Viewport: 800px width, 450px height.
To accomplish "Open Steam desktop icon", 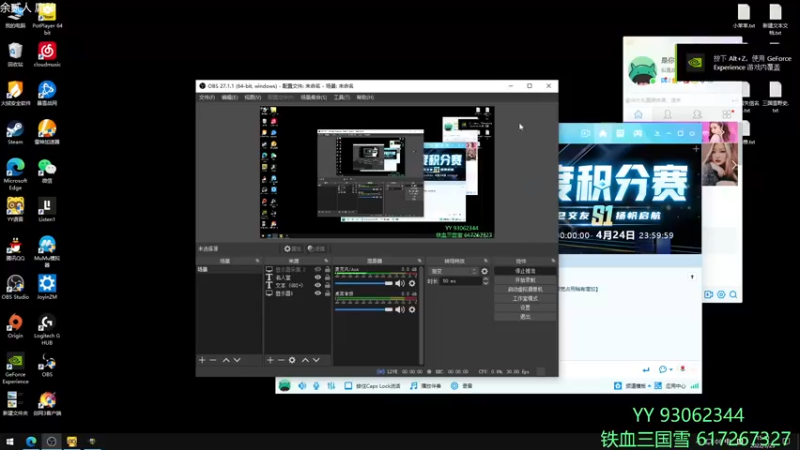I will click(x=15, y=133).
